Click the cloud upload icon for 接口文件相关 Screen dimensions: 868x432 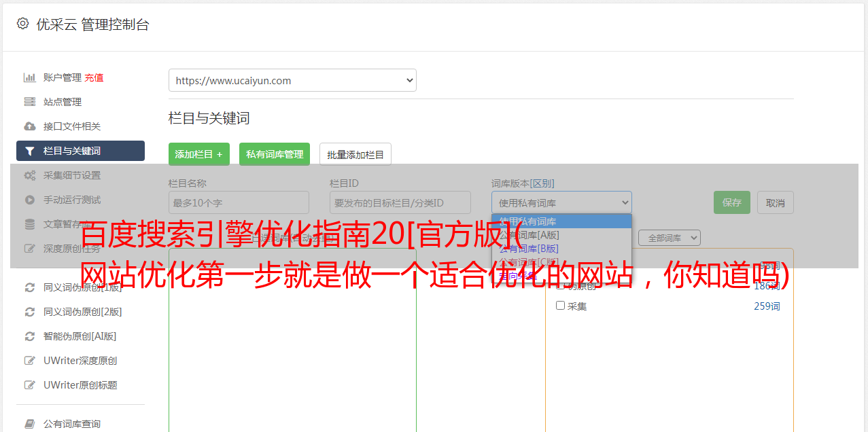[x=29, y=126]
